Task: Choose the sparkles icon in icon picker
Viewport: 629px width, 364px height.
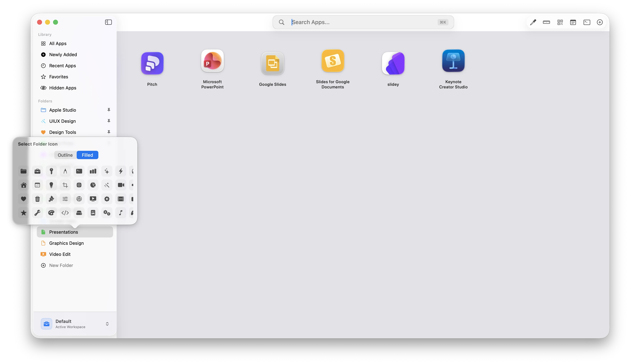Action: pos(107,171)
